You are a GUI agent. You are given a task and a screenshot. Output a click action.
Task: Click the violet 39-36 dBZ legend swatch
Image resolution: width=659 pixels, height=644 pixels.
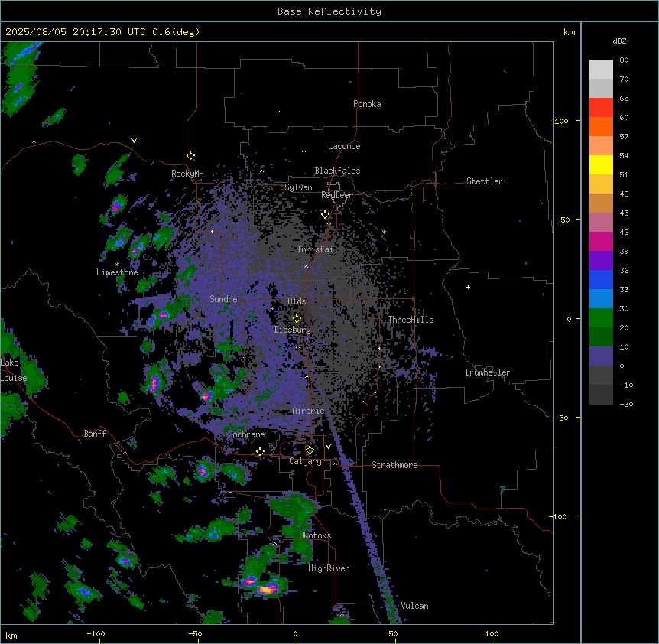(601, 260)
